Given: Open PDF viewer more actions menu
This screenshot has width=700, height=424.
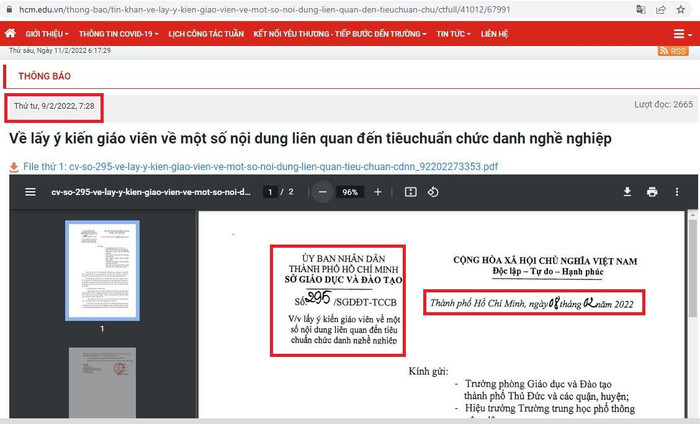Looking at the screenshot, I should click(x=677, y=192).
